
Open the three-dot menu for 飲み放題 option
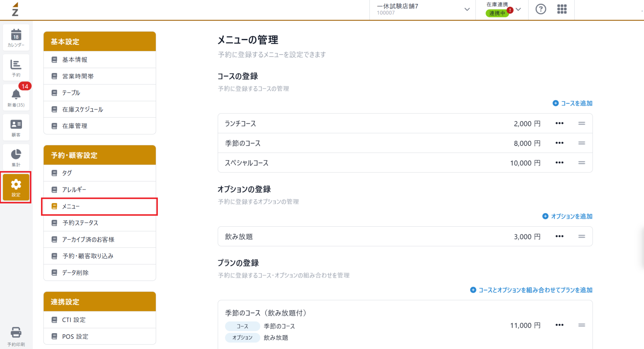(559, 236)
